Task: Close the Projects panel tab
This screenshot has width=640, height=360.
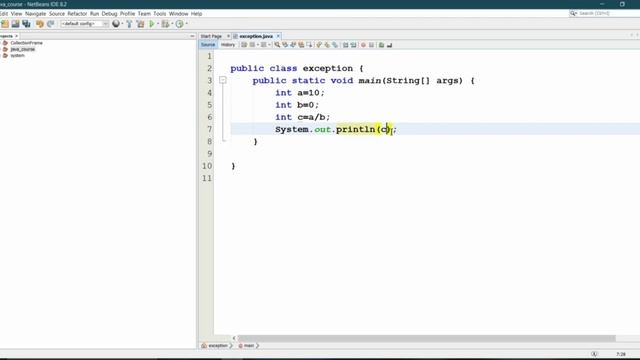Action: tap(16, 36)
